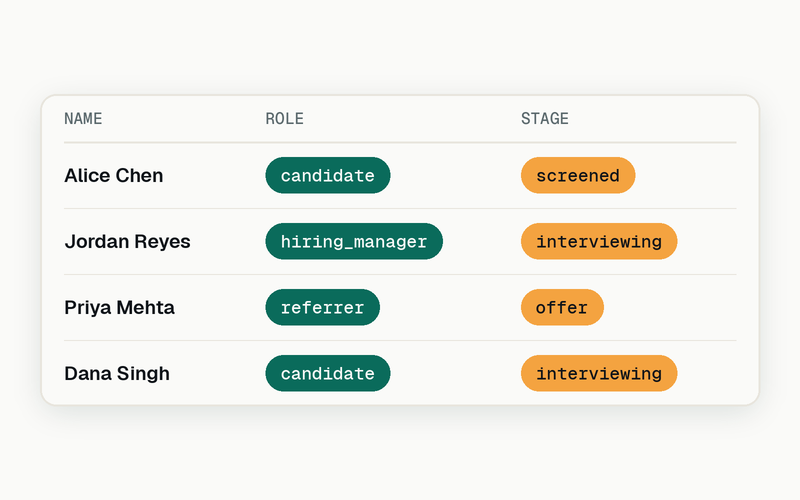Click the hiring_manager role badge
Image resolution: width=800 pixels, height=500 pixels.
pos(354,241)
